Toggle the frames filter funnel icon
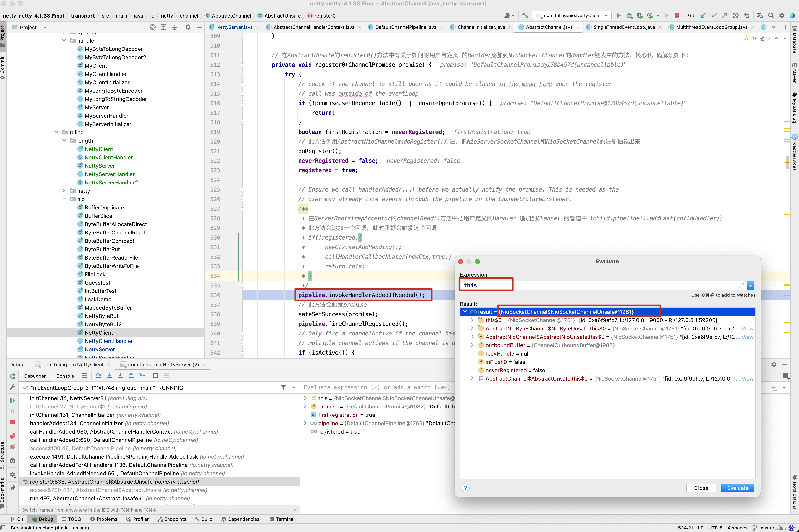This screenshot has width=799, height=532. [283, 387]
